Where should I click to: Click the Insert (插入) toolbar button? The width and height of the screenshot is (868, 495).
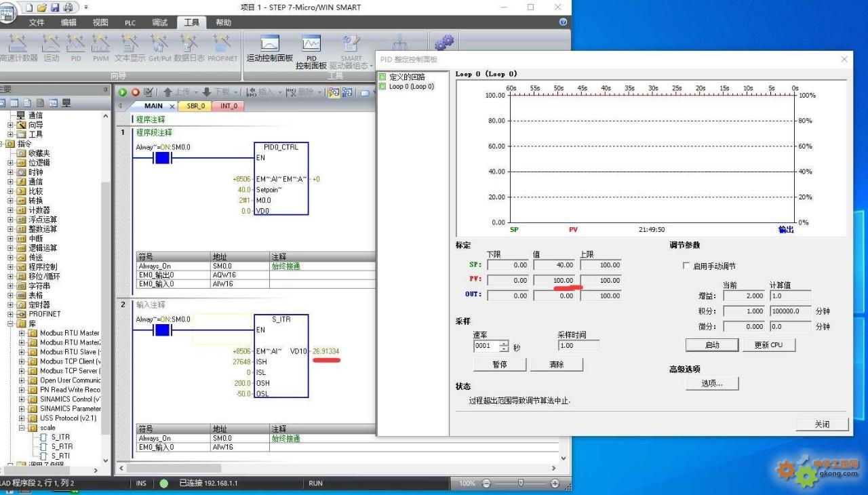click(261, 92)
